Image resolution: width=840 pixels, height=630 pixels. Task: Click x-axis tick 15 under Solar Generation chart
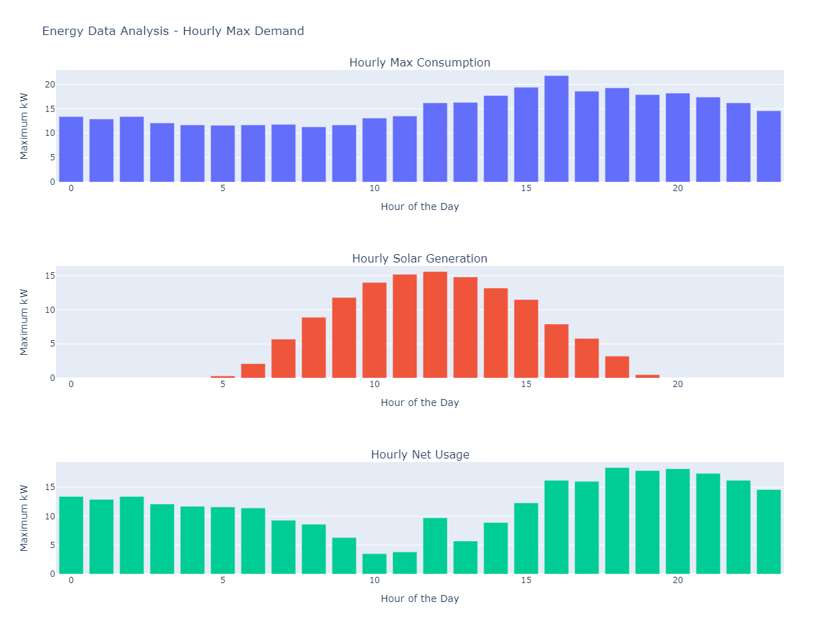pos(526,384)
